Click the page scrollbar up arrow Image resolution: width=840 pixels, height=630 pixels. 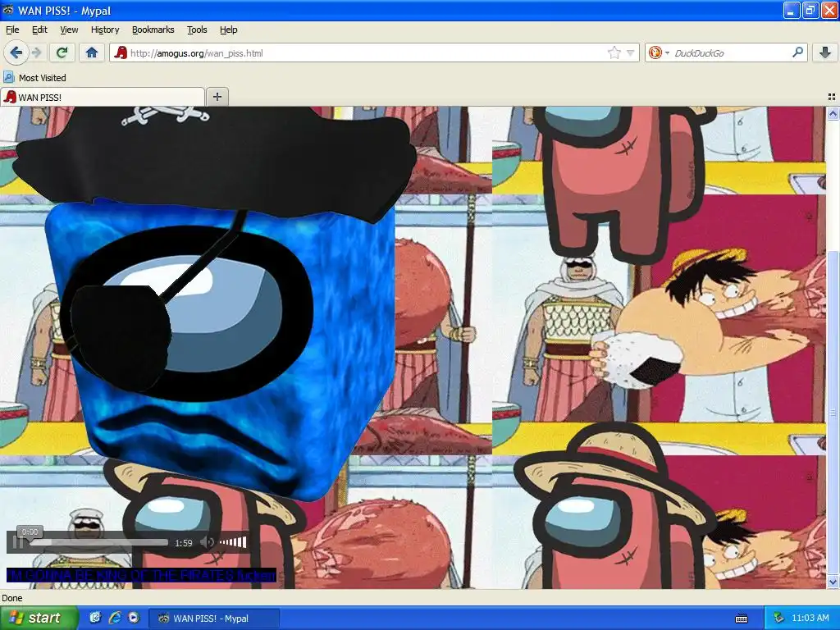(x=833, y=113)
